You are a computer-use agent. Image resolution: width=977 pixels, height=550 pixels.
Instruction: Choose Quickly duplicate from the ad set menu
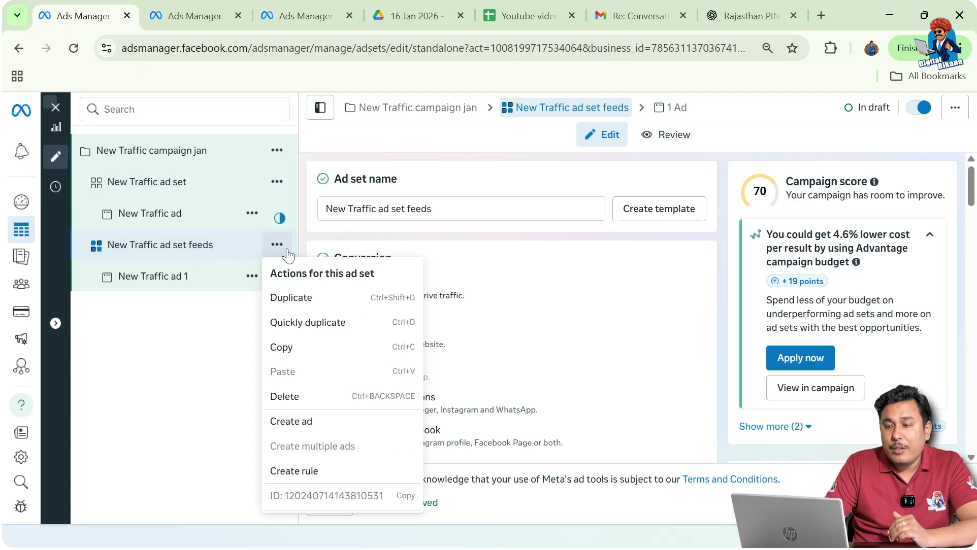[x=308, y=322]
